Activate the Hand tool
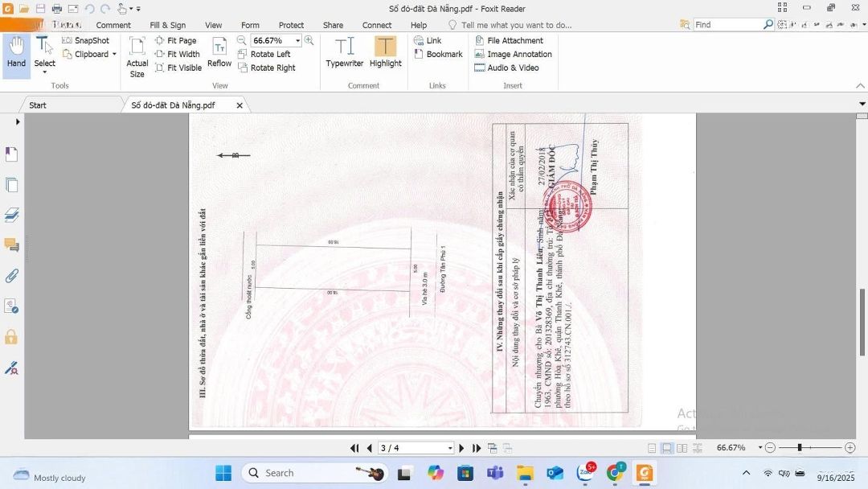Screen dimensions: 868x489 tap(16, 51)
